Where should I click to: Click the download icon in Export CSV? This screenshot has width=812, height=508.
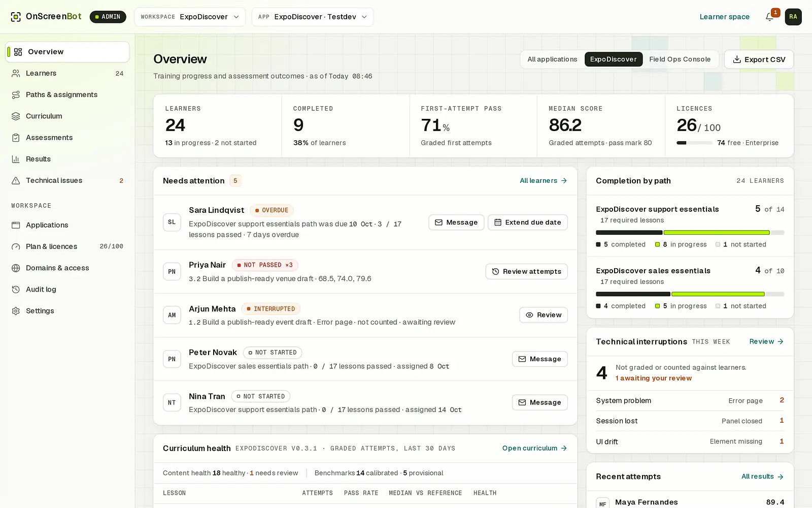(x=737, y=59)
